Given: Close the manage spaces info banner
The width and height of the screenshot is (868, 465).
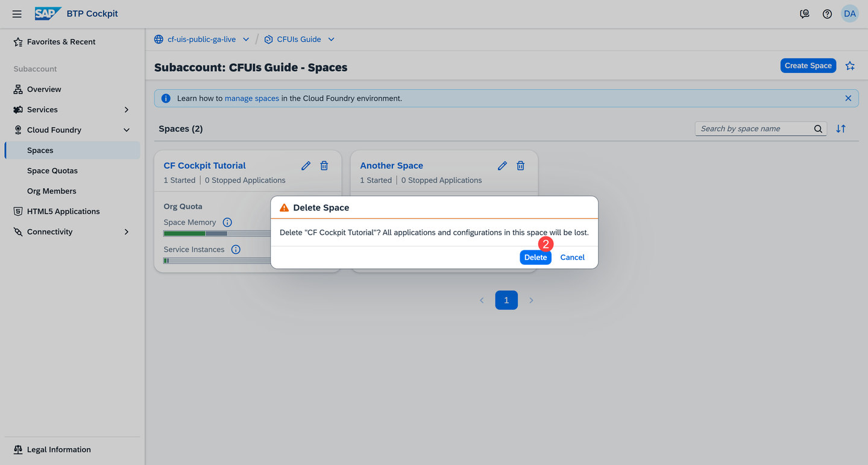Looking at the screenshot, I should click(848, 98).
